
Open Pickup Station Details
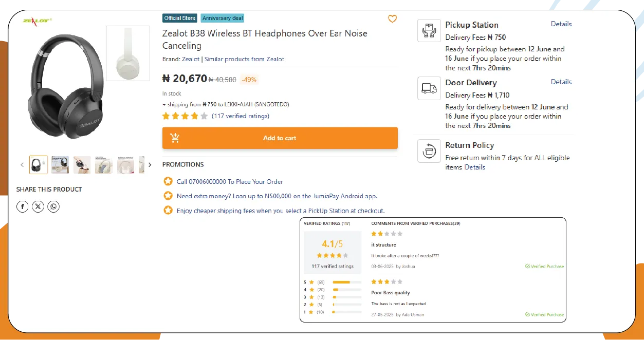pyautogui.click(x=561, y=24)
